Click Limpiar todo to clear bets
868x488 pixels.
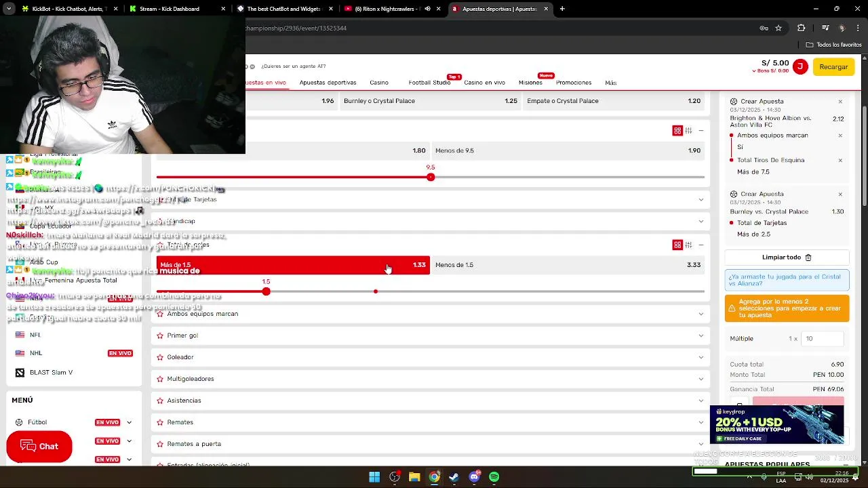click(x=787, y=258)
